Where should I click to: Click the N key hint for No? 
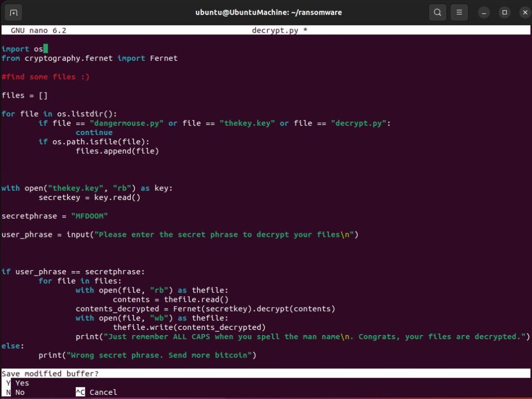(x=8, y=392)
